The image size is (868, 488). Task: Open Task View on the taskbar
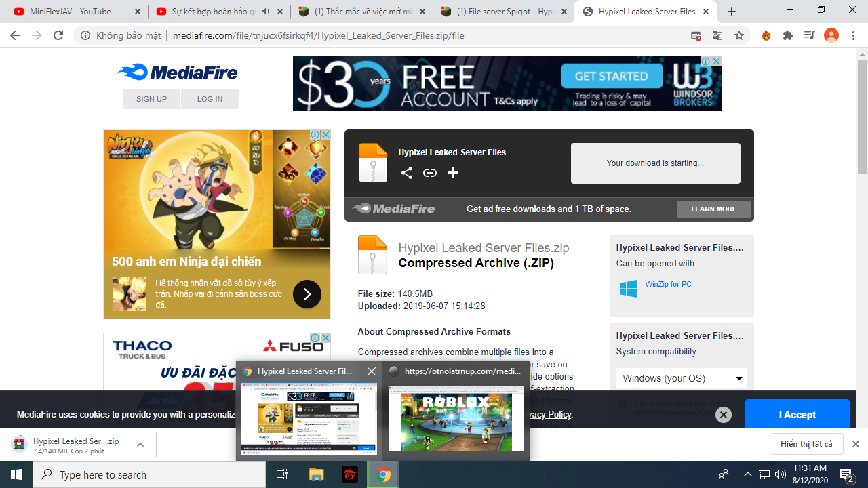[282, 474]
